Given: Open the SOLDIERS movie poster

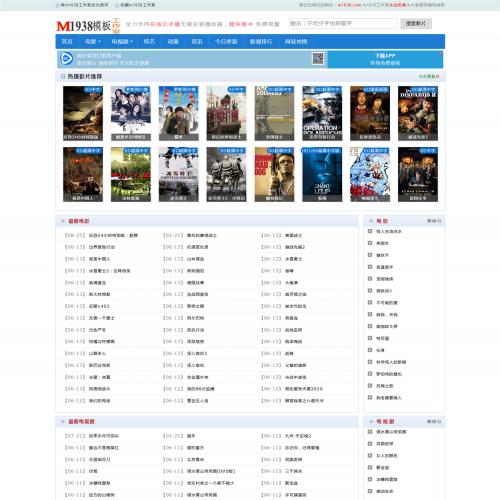Looking at the screenshot, I should tap(274, 113).
